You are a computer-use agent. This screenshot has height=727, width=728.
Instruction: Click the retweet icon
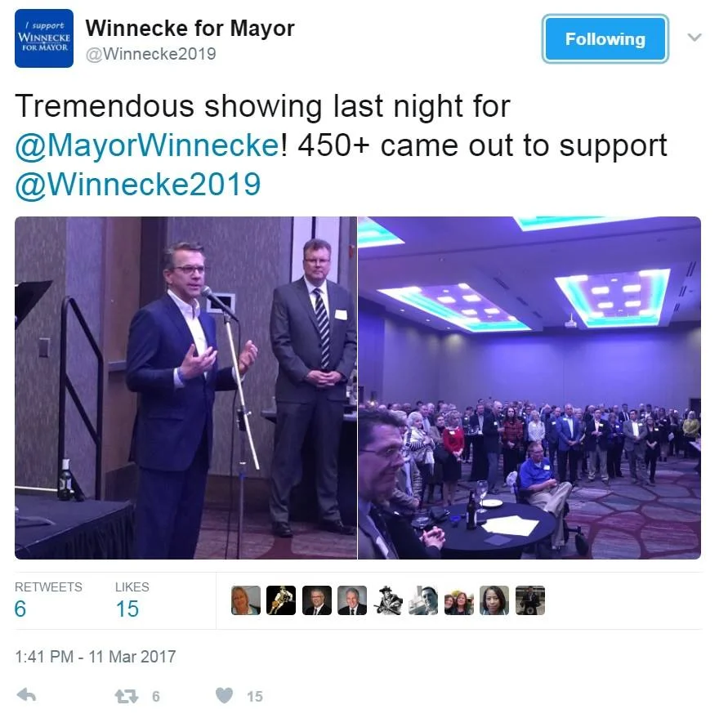tap(127, 696)
